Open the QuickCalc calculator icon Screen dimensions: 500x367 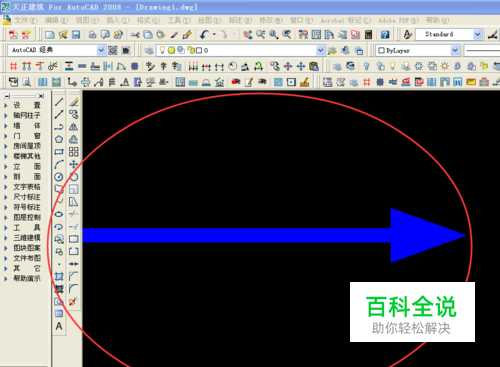coord(369,34)
